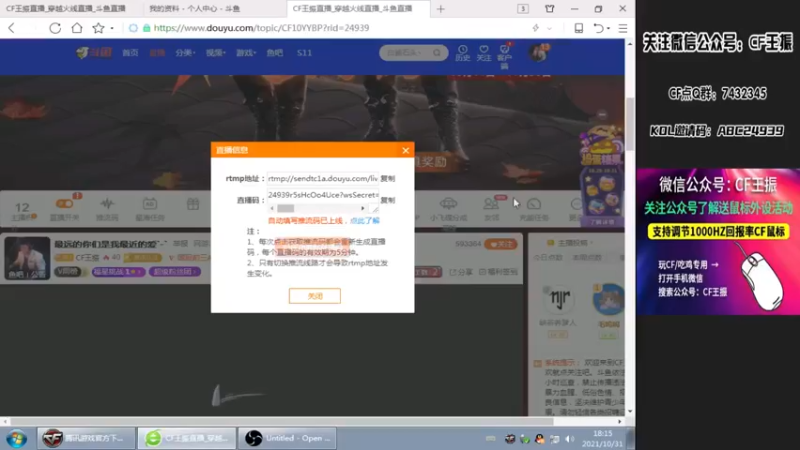
Task: Select the active third CF王振直播 tab
Action: point(353,9)
